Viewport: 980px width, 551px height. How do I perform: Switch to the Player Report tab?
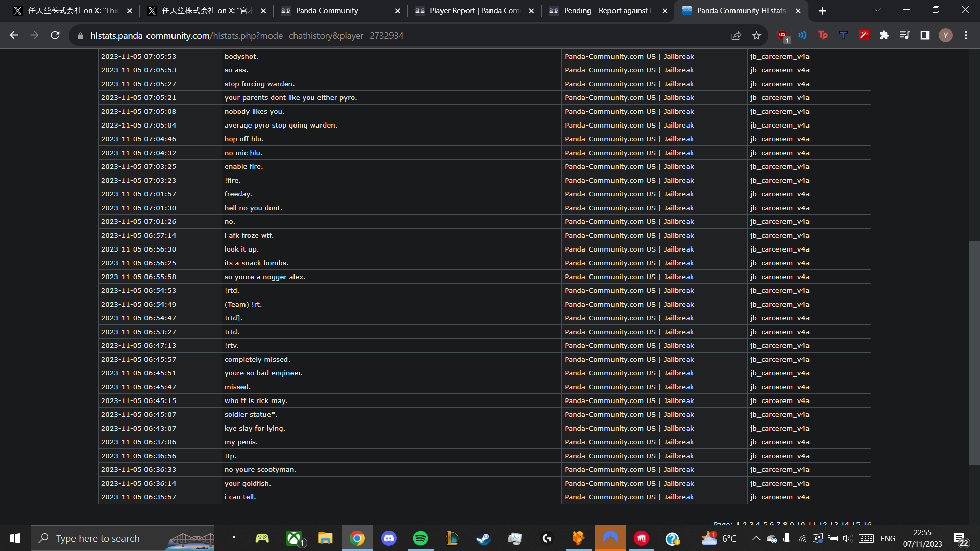[x=474, y=11]
